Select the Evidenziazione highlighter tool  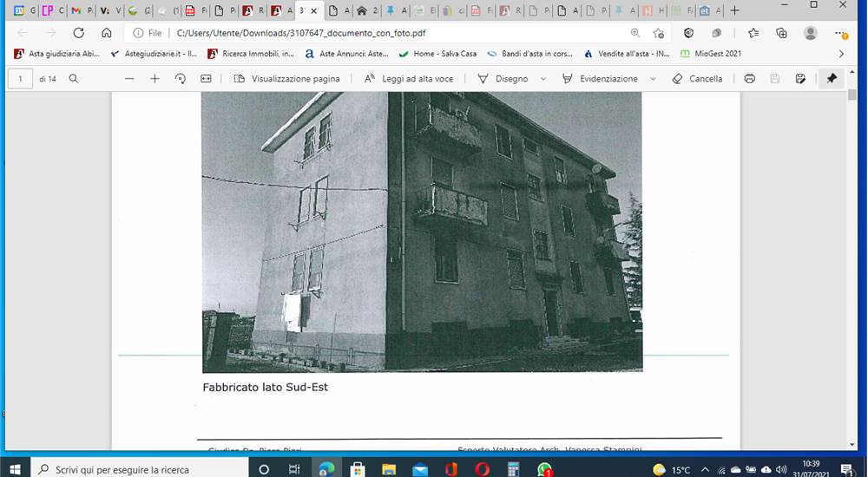pyautogui.click(x=600, y=79)
